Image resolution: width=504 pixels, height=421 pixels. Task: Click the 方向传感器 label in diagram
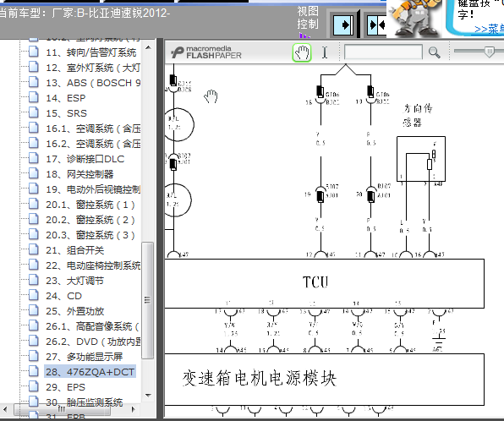(417, 115)
